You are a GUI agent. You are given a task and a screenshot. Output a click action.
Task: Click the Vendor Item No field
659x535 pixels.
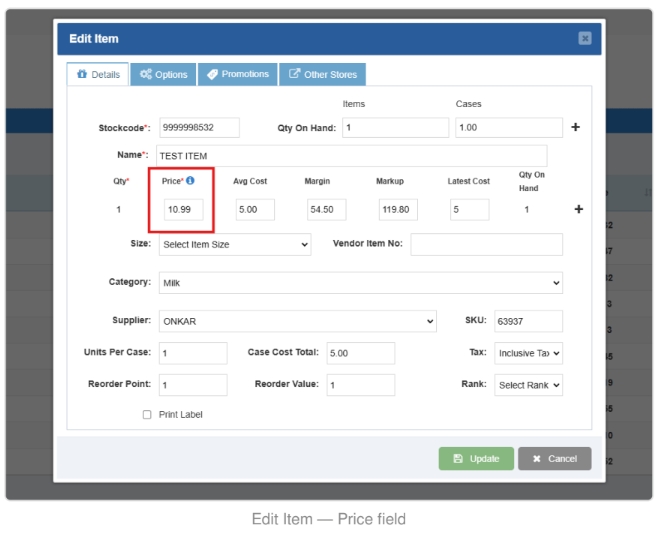pos(486,245)
